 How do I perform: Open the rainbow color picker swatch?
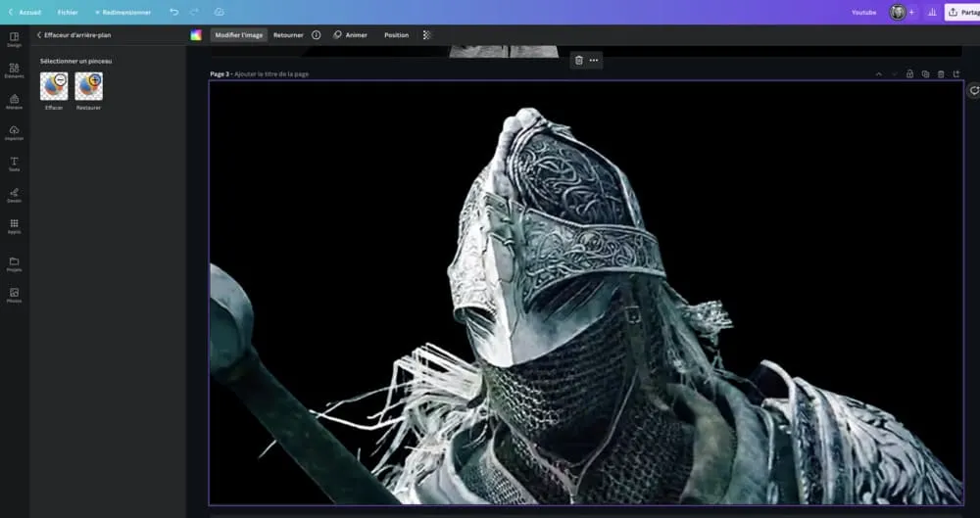196,35
